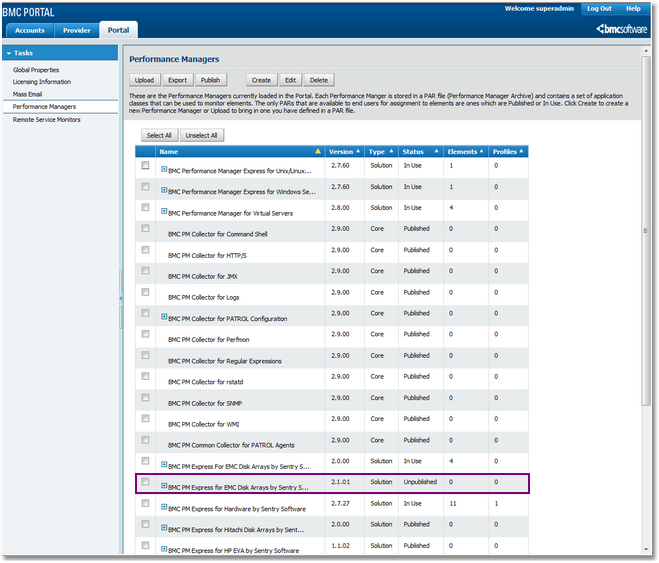
Task: Click Unselect All button
Action: 202,135
